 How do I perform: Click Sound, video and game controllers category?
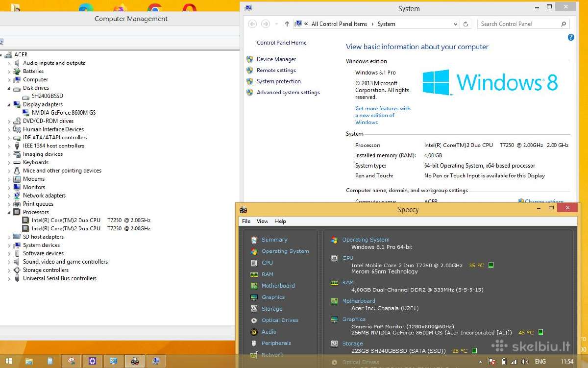pos(65,262)
